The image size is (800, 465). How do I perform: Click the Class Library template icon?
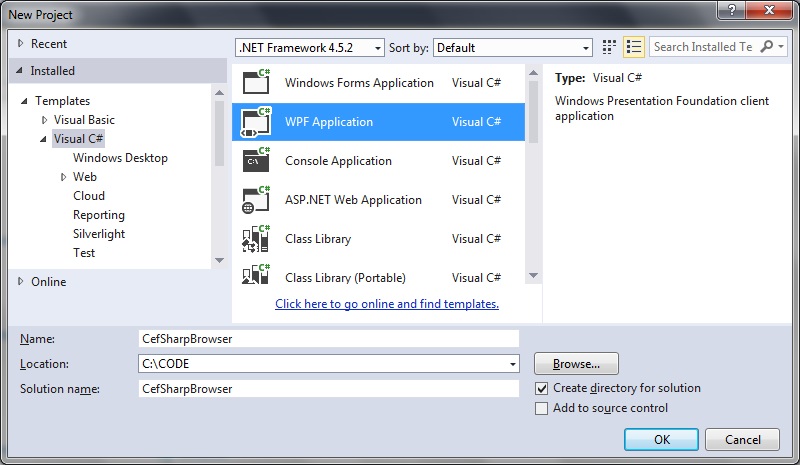click(x=256, y=238)
